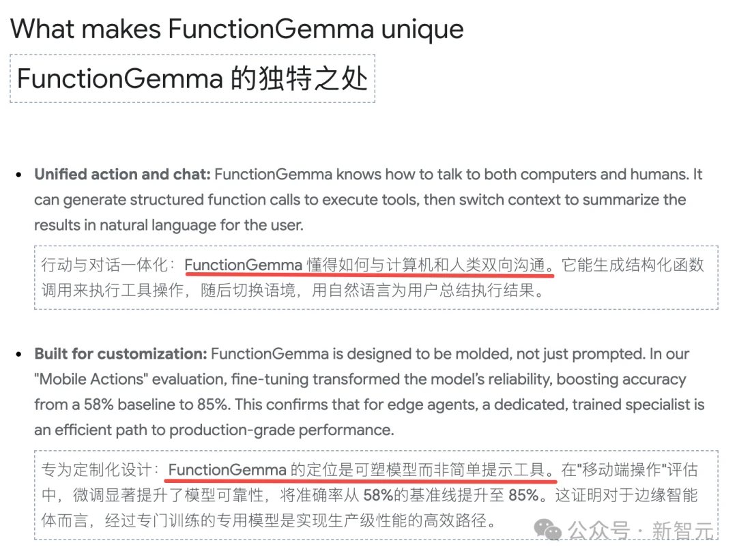The image size is (737, 560).
Task: Click the bullet before "Unified action and chat"
Action: 19,175
